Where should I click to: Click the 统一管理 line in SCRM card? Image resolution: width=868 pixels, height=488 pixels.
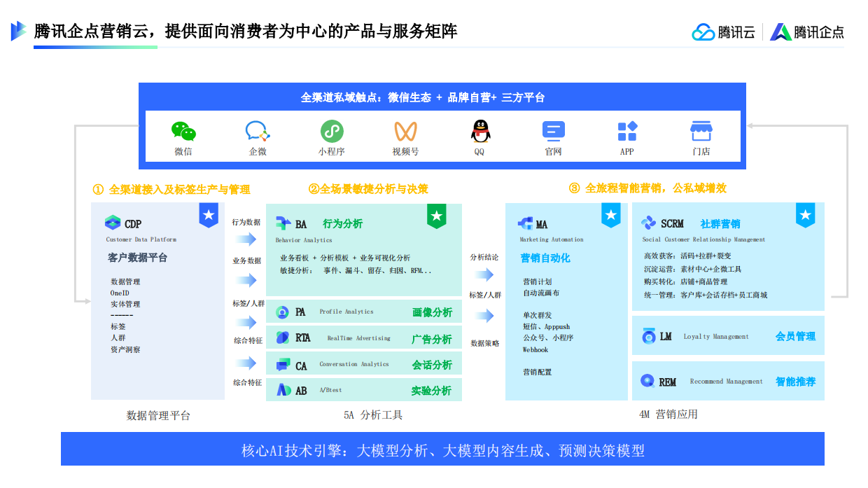[706, 295]
